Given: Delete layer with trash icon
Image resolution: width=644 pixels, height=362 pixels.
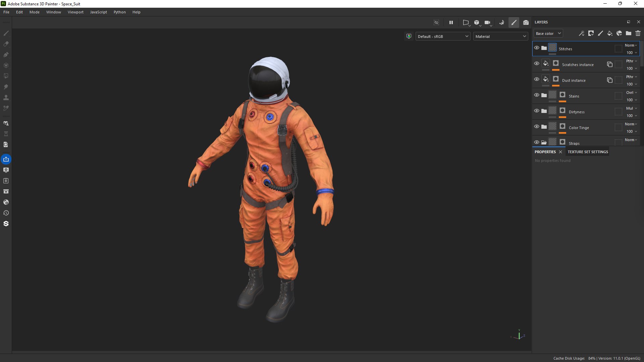Looking at the screenshot, I should point(638,33).
